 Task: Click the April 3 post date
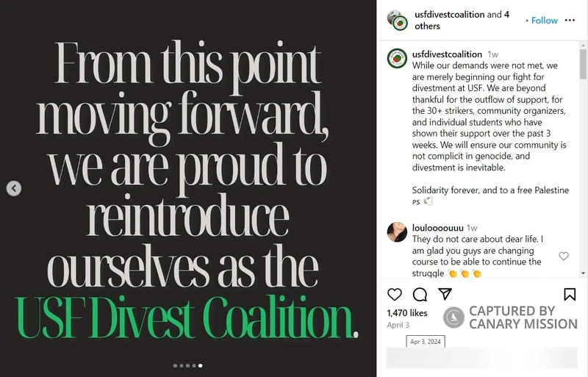pos(398,325)
